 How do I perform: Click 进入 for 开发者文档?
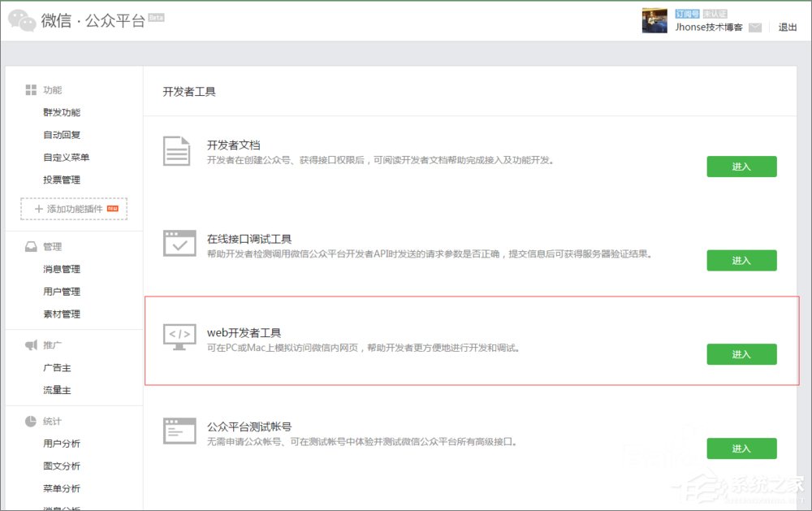pyautogui.click(x=741, y=167)
